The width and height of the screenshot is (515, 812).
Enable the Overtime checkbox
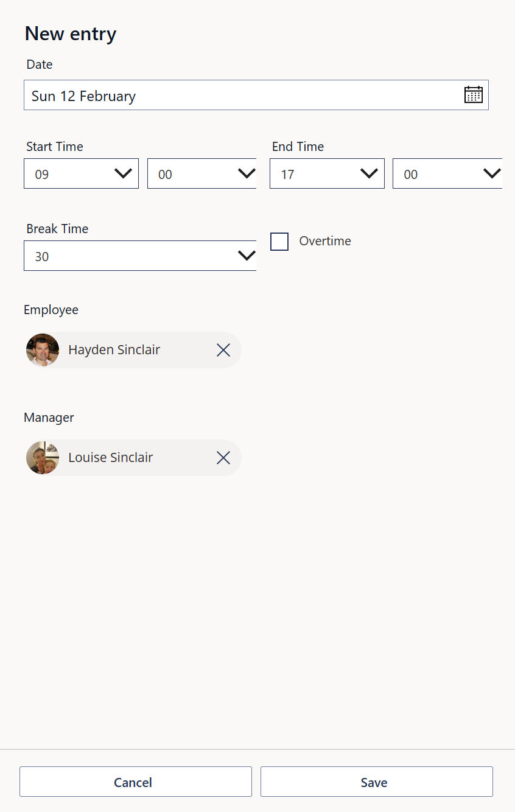tap(279, 242)
